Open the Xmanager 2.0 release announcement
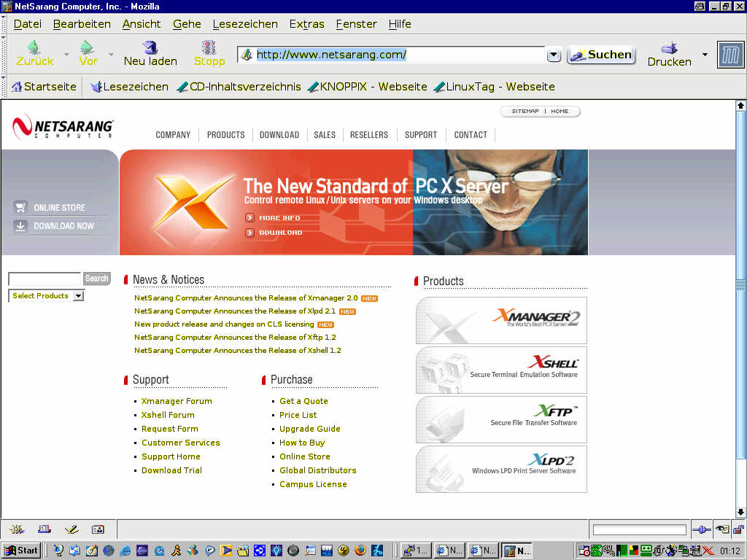This screenshot has width=747, height=560. (x=246, y=298)
